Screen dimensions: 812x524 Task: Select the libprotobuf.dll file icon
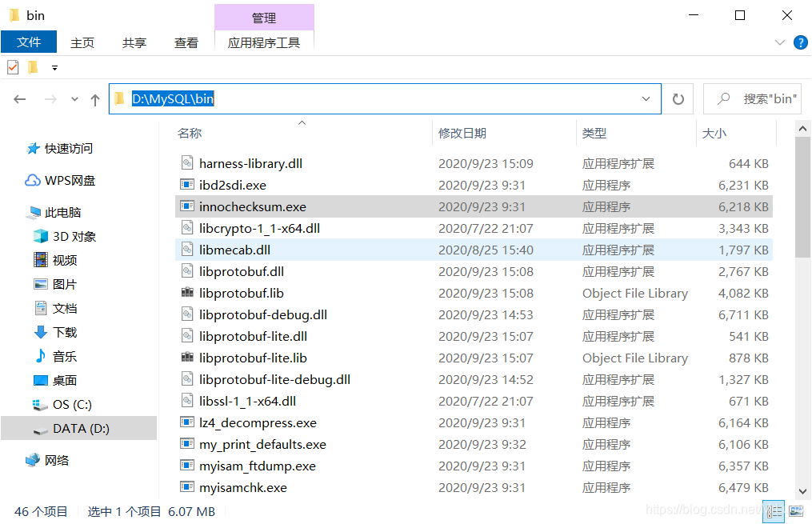tap(187, 271)
